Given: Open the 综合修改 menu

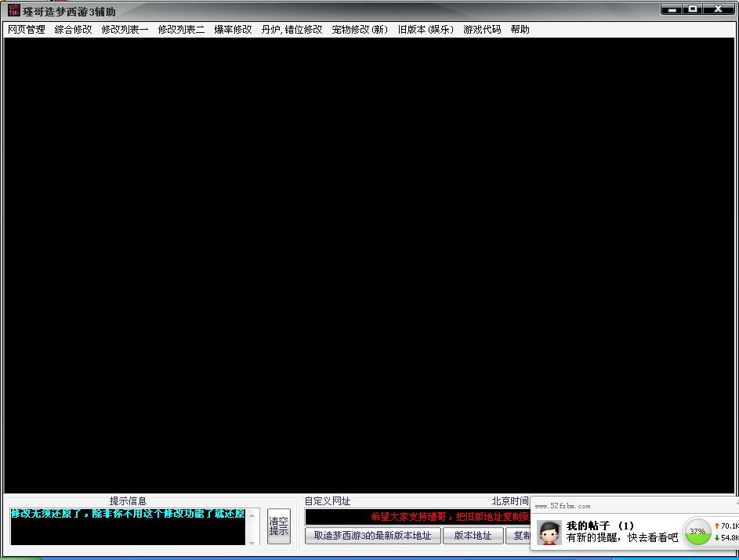Looking at the screenshot, I should [73, 30].
